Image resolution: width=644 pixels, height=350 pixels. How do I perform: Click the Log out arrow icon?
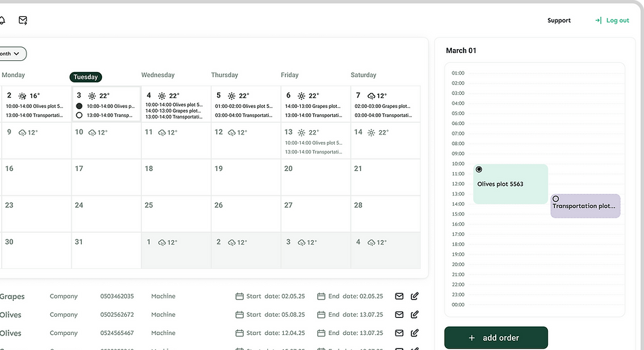coord(598,20)
